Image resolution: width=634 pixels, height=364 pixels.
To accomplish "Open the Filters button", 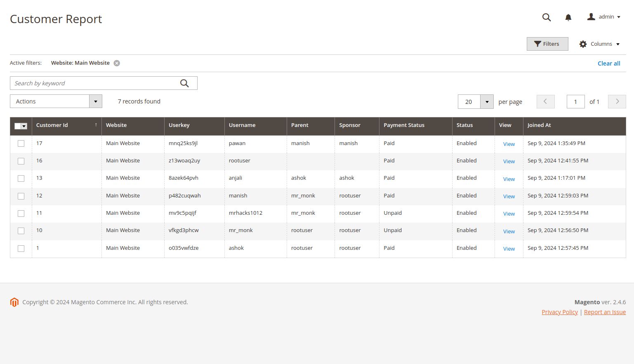I will pos(547,44).
